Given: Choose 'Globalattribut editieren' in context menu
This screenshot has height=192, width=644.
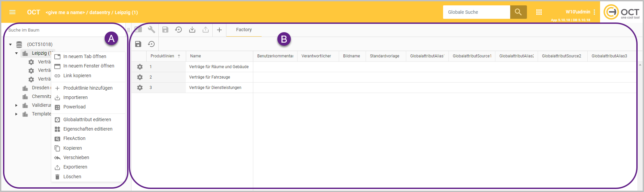Looking at the screenshot, I should [87, 119].
